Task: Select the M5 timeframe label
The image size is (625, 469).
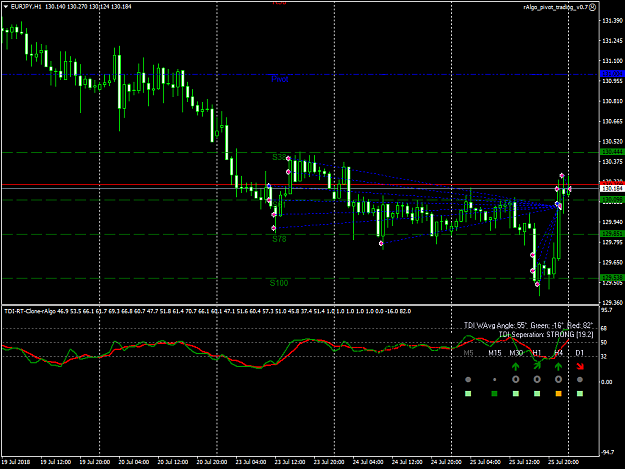Action: click(x=468, y=353)
